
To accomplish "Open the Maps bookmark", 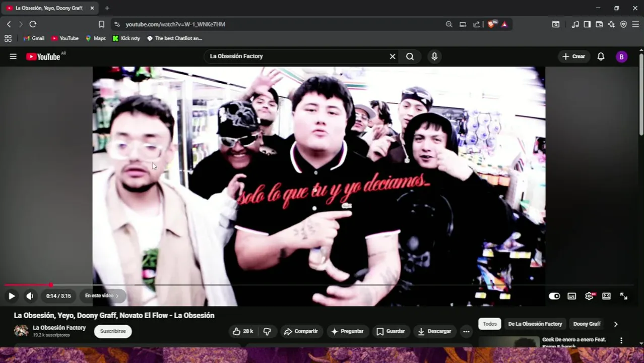I will [x=95, y=38].
